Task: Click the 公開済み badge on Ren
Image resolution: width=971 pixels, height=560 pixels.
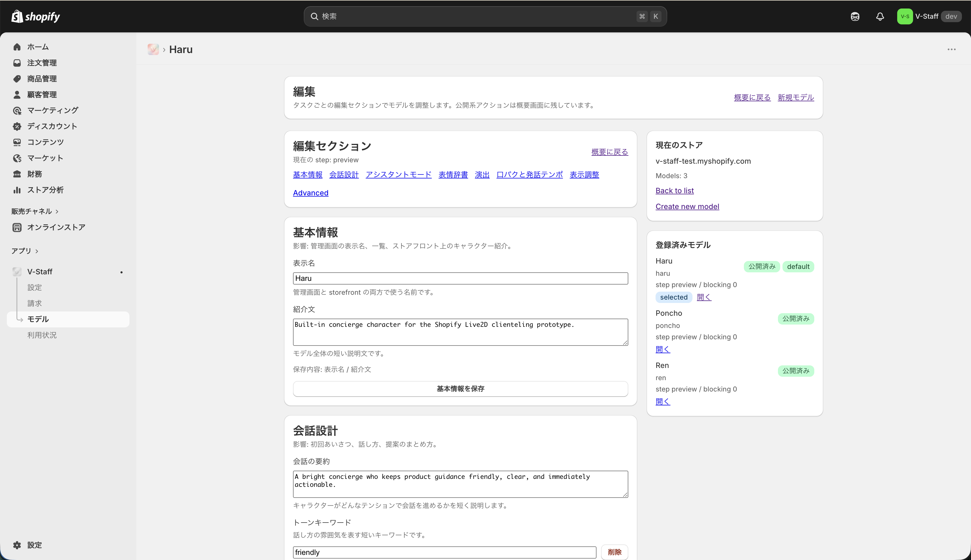Action: [796, 371]
